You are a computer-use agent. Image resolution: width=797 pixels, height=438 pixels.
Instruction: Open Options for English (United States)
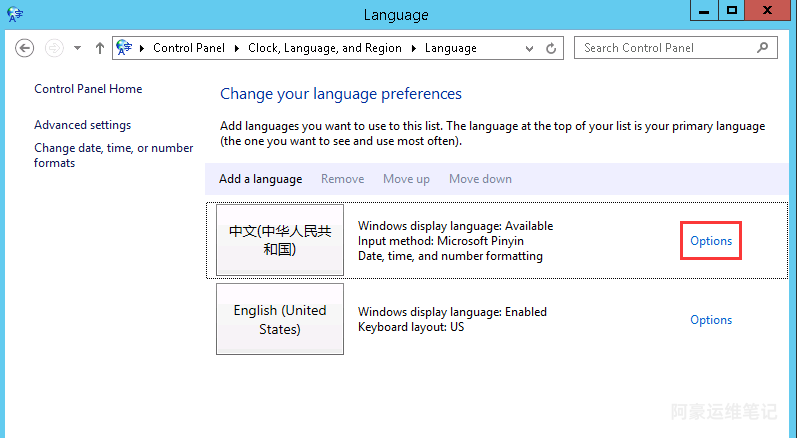click(711, 320)
